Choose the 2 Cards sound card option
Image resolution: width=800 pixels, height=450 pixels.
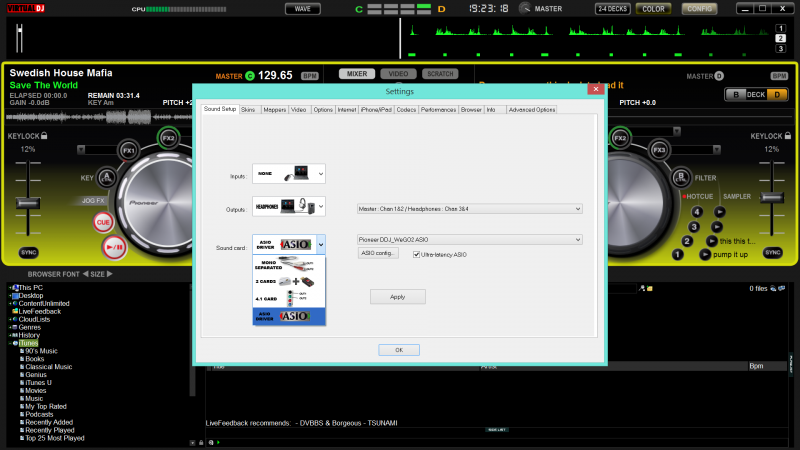[289, 282]
